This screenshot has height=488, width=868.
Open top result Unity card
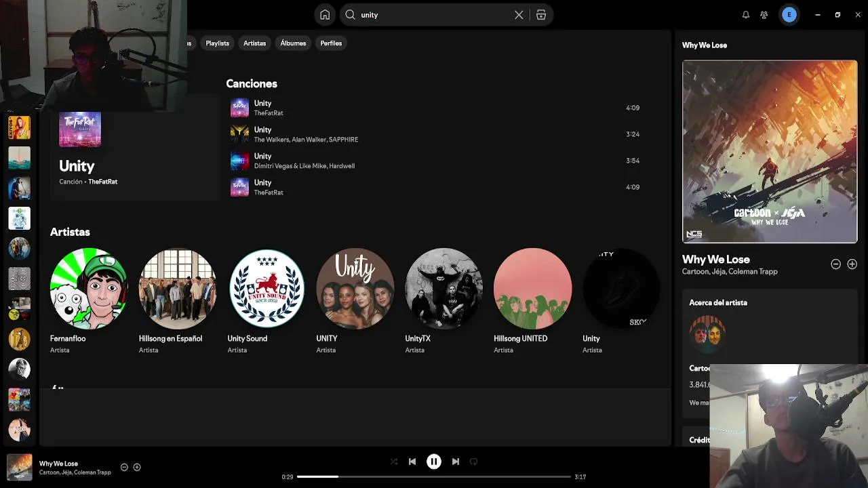(135, 148)
